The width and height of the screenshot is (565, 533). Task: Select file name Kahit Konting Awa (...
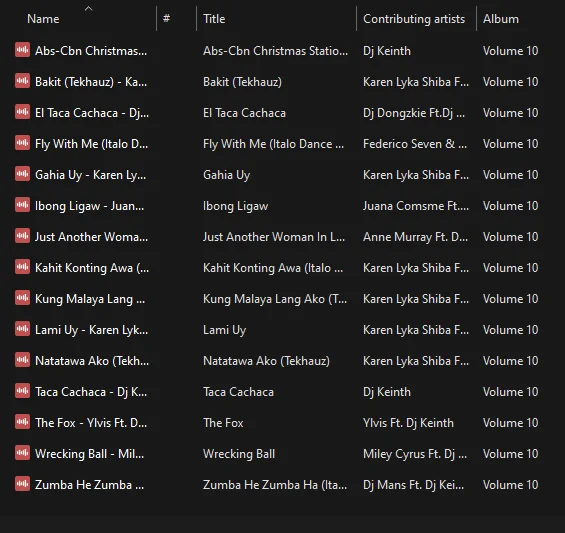coord(92,268)
